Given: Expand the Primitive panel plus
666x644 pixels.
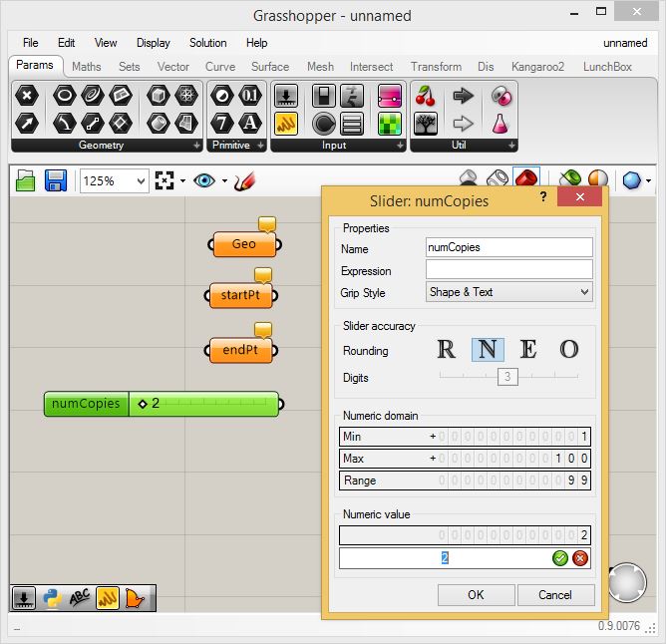Looking at the screenshot, I should pos(260,146).
